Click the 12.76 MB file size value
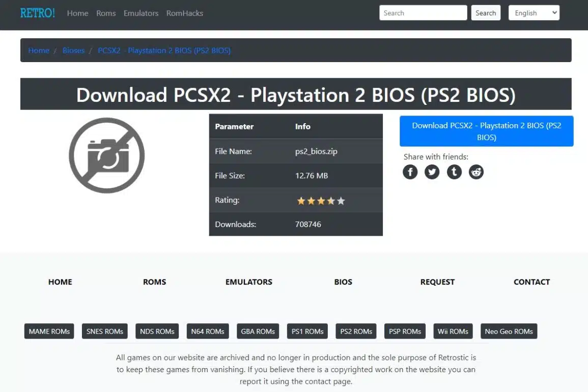This screenshot has height=392, width=588. click(312, 176)
